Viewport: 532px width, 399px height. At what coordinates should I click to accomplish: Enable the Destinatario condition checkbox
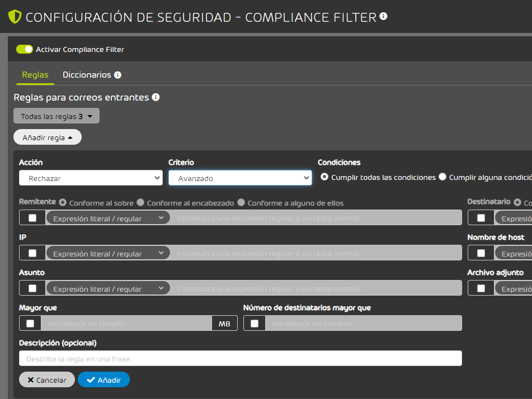[x=481, y=218]
